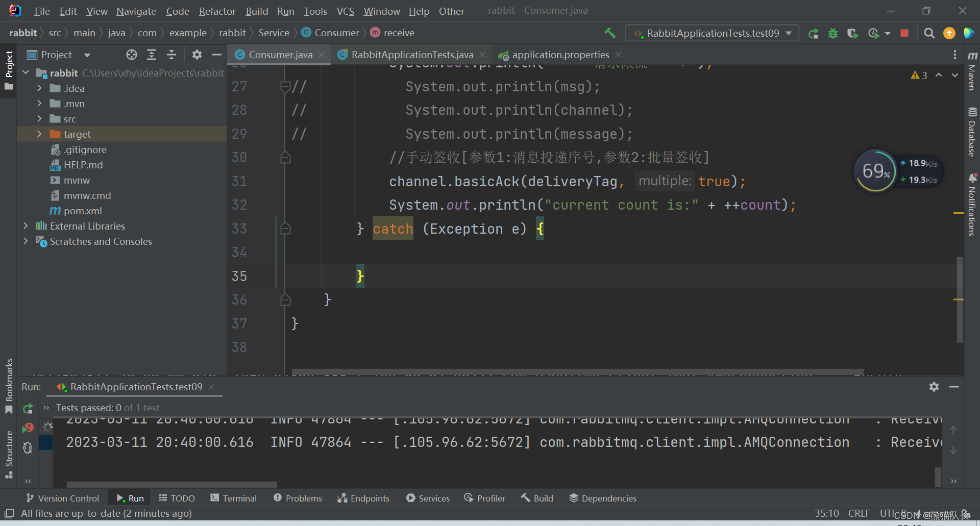
Task: Open the profiler run icon
Action: click(x=873, y=33)
